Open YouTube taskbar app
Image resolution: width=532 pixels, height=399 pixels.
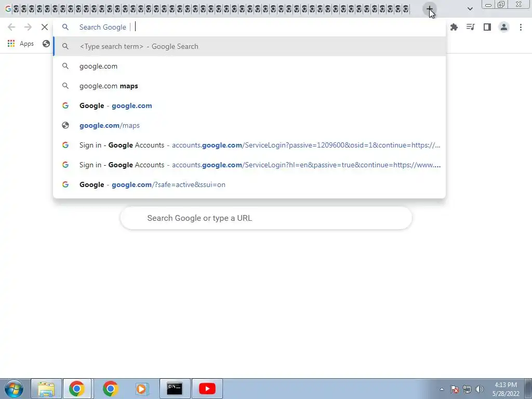[x=207, y=389]
